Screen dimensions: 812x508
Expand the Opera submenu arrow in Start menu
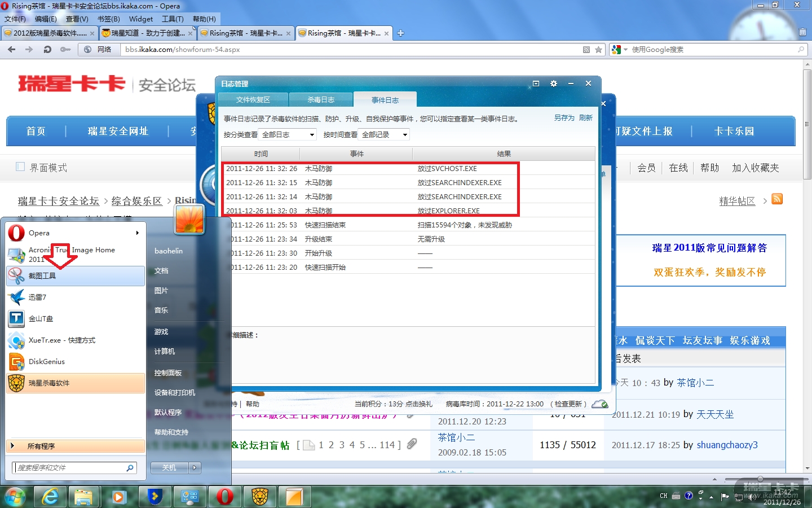point(137,233)
